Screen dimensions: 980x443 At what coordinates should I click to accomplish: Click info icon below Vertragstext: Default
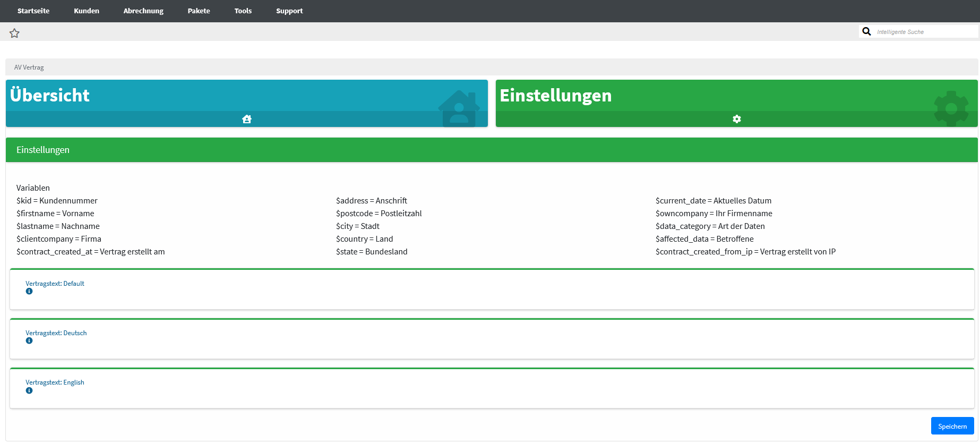coord(29,292)
